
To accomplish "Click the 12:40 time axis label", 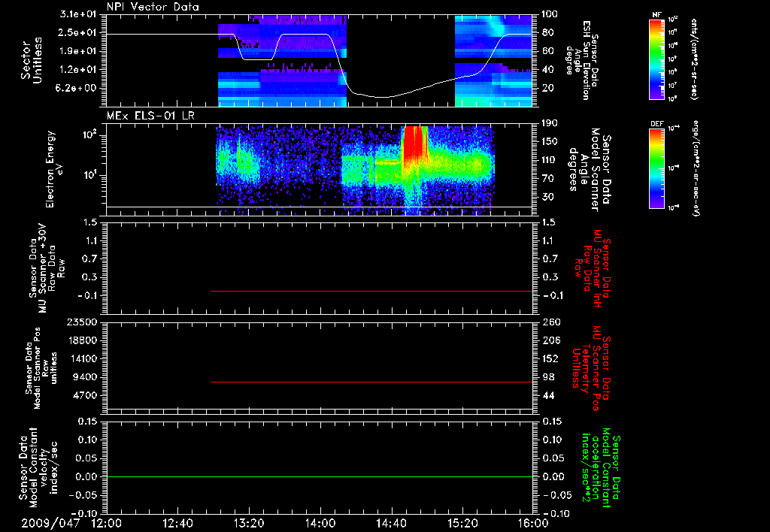I will click(x=177, y=523).
